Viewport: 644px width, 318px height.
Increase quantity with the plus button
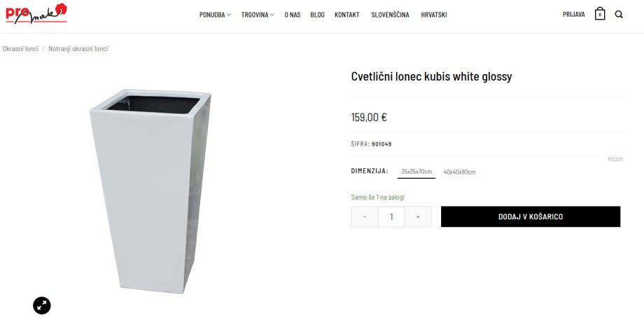click(x=418, y=216)
